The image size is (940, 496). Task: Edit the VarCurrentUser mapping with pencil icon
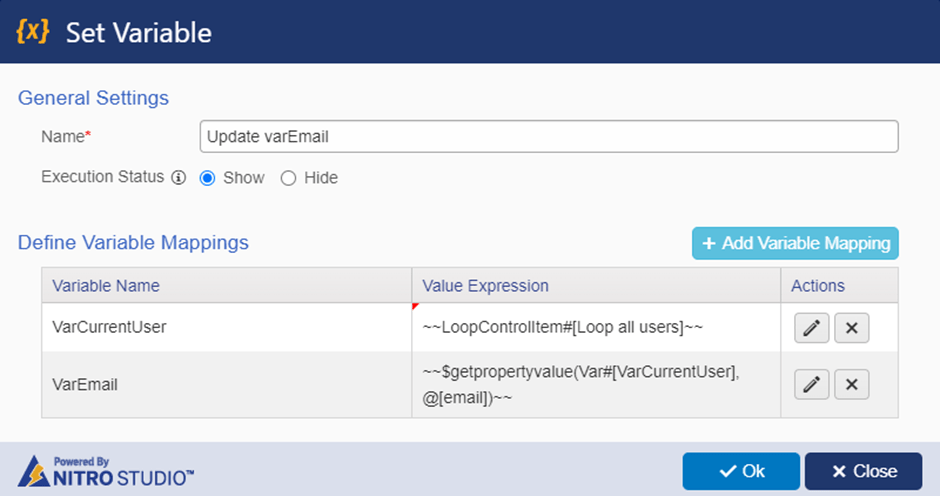pos(811,328)
